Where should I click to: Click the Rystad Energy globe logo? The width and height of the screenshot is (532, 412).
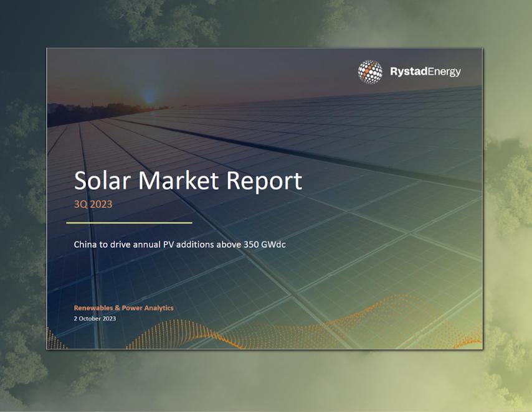(x=370, y=72)
